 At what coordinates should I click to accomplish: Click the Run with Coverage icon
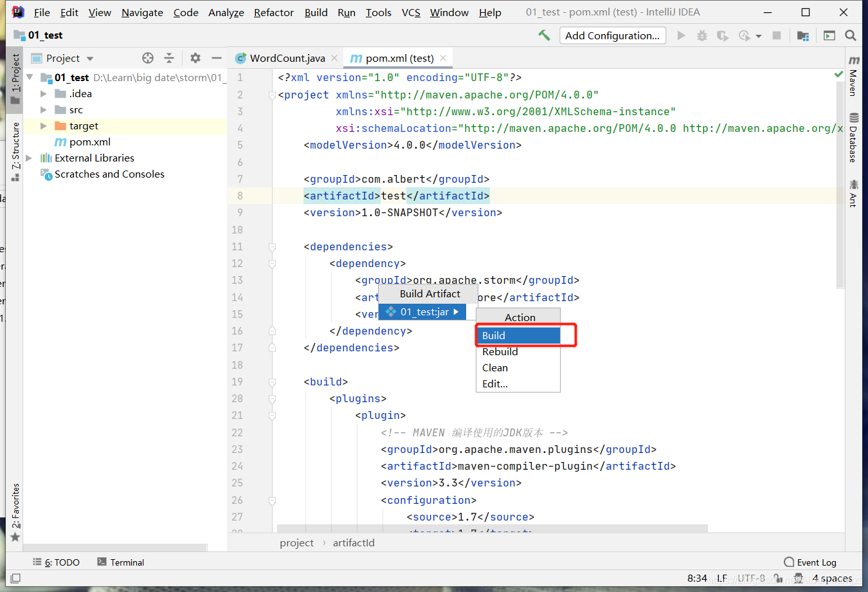tap(723, 35)
